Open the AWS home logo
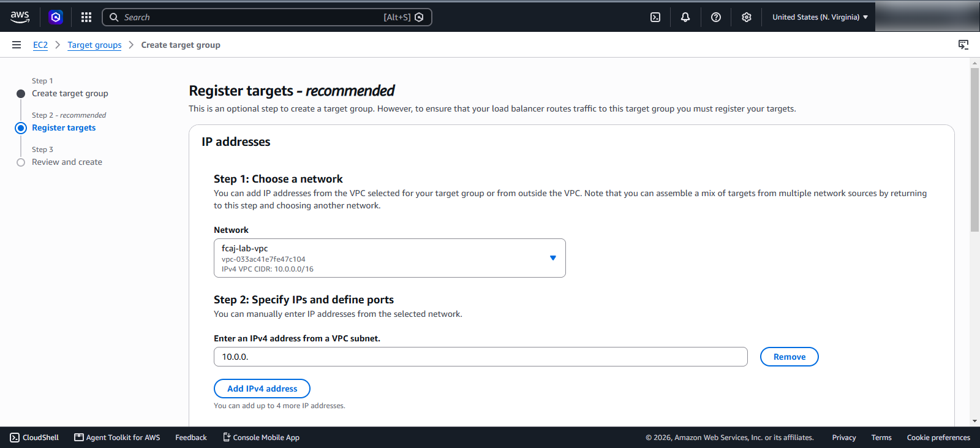This screenshot has height=448, width=980. click(20, 17)
